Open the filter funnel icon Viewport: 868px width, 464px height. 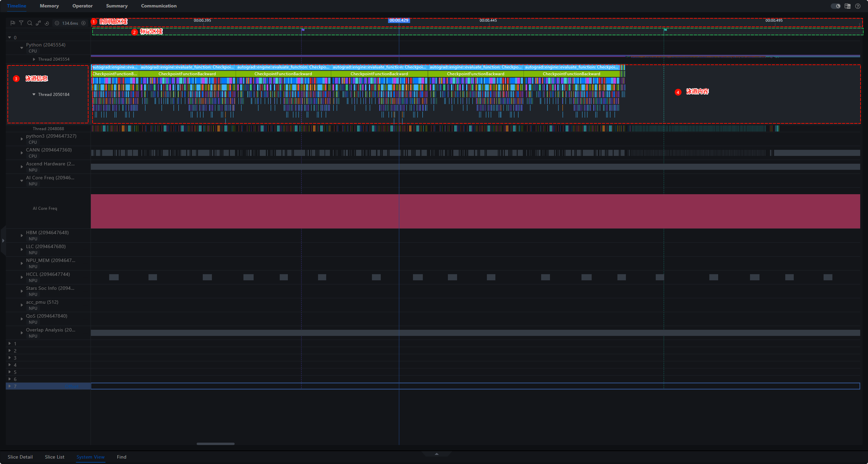click(x=21, y=23)
